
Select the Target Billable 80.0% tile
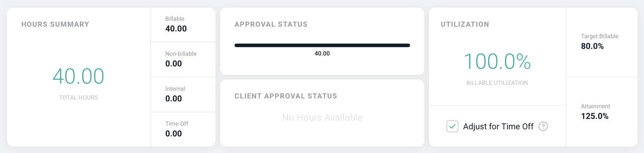coord(602,42)
